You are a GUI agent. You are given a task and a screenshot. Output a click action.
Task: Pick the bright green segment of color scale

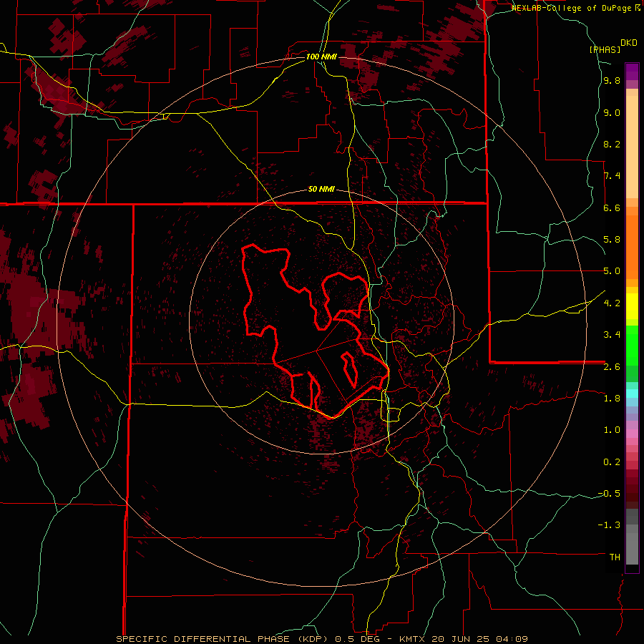[632, 345]
